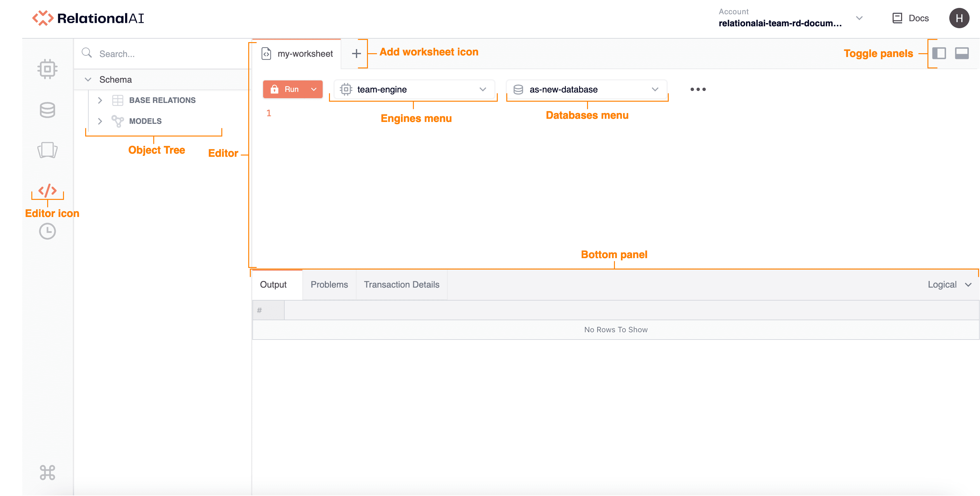Toggle the left side panel
This screenshot has width=980, height=496.
pos(939,53)
